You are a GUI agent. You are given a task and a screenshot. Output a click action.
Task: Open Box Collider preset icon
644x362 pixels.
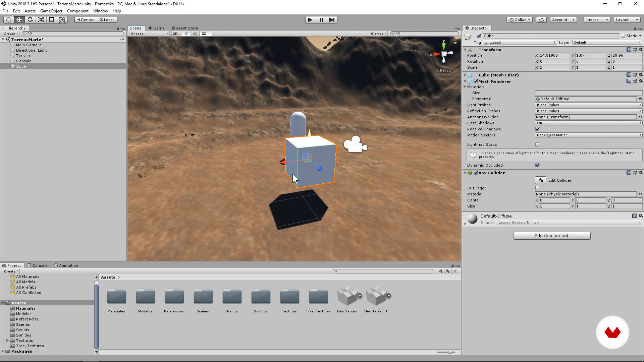pyautogui.click(x=635, y=173)
